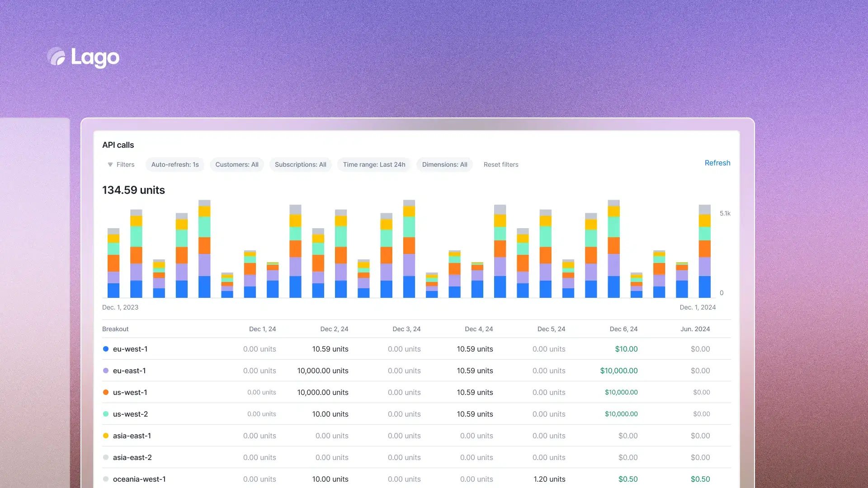The height and width of the screenshot is (488, 868).
Task: Click oceania-west-1's $0.50 in Jun. 2024
Action: pos(700,479)
